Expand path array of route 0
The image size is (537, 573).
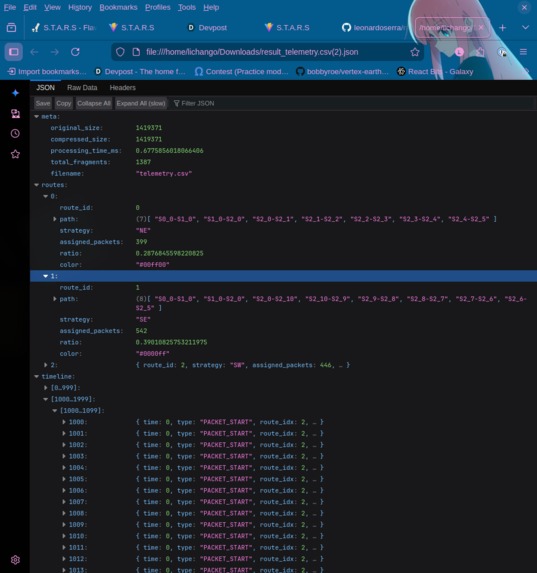click(55, 219)
